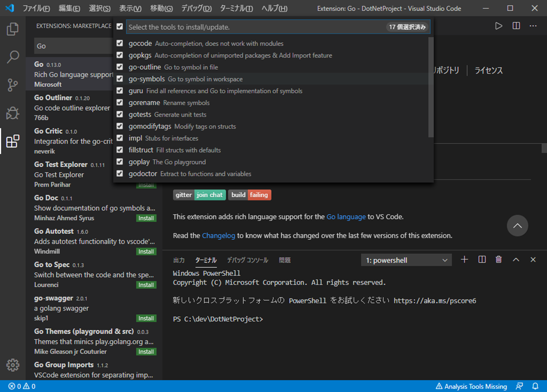The width and height of the screenshot is (547, 392).
Task: Click the run (play) icon in editor toolbar
Action: [499, 26]
